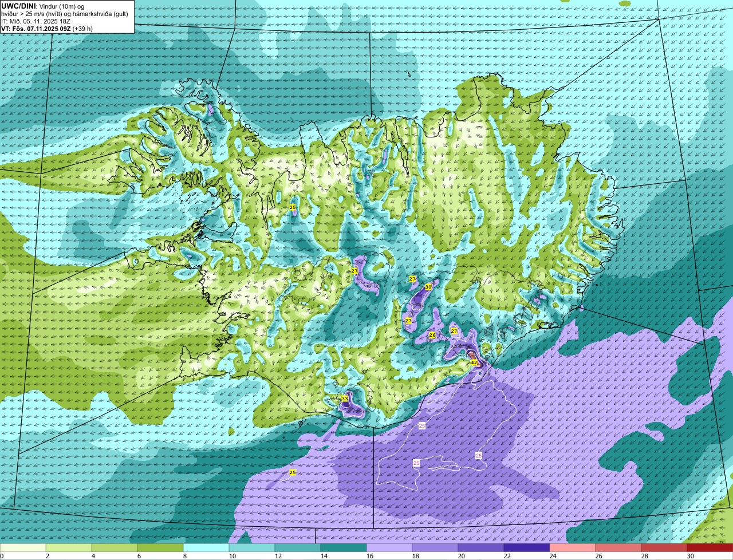Click the legend tick label 10
The height and width of the screenshot is (560, 733).
coord(232,556)
